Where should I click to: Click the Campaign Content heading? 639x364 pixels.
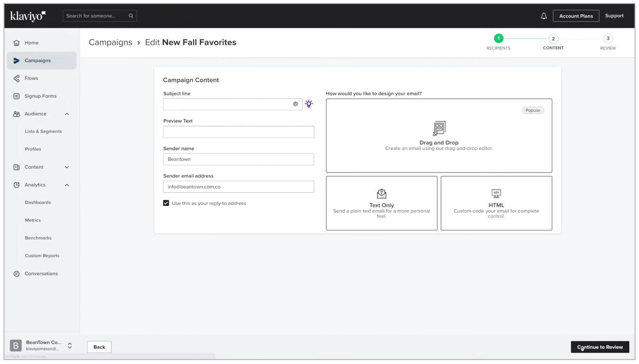pyautogui.click(x=191, y=80)
